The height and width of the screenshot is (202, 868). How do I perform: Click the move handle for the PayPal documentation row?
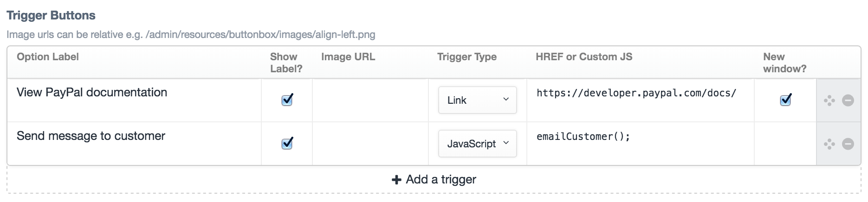tap(829, 101)
